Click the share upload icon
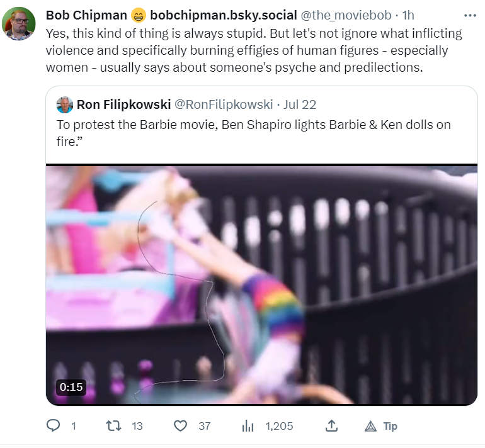Viewport: 485px width, 448px height. click(331, 425)
